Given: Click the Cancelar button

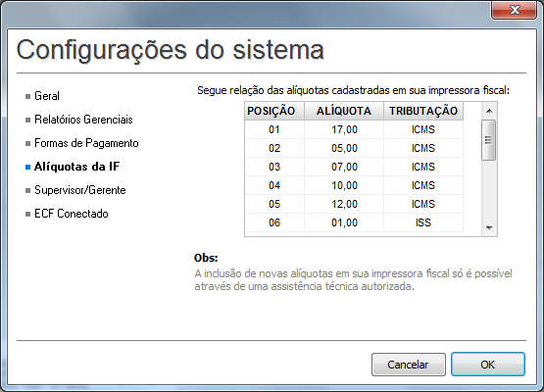Looking at the screenshot, I should [409, 365].
